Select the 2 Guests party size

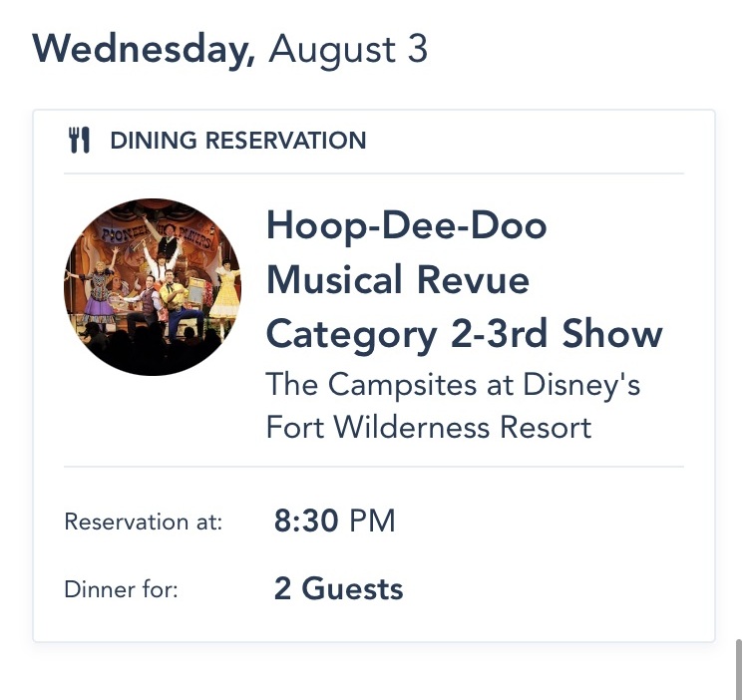coord(338,588)
